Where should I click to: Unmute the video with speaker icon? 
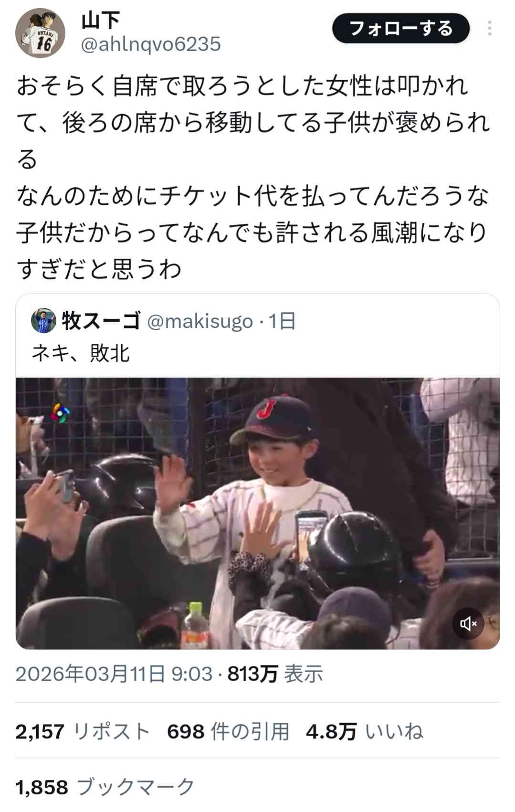click(468, 623)
